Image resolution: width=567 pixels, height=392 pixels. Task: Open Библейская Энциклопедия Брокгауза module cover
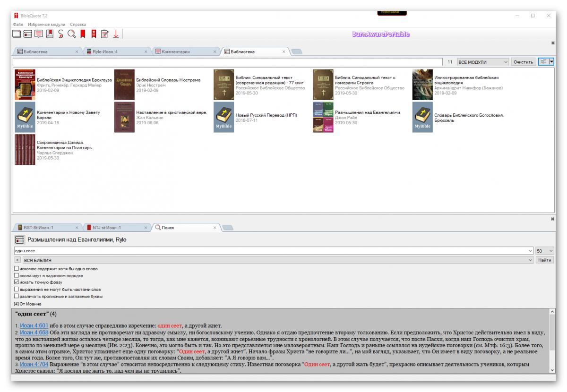tap(25, 85)
